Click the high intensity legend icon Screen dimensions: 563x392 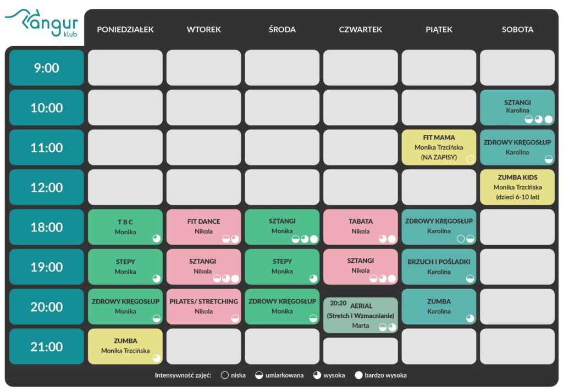pos(317,375)
